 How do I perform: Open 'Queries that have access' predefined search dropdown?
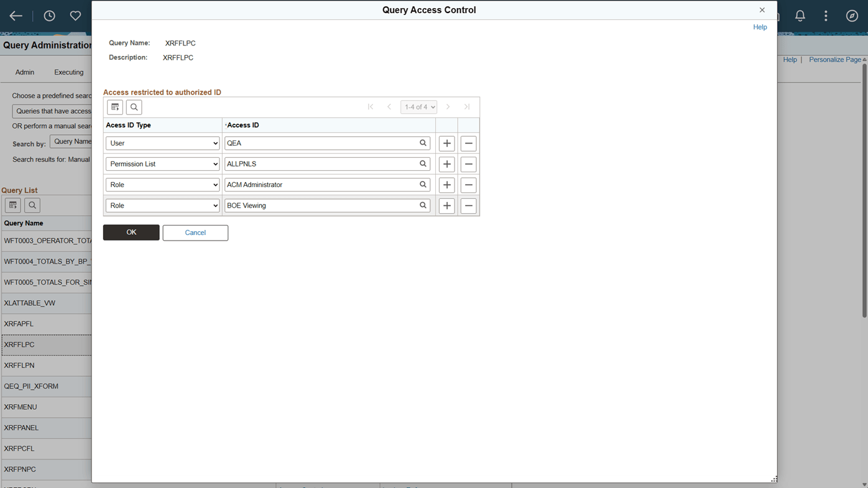point(52,111)
